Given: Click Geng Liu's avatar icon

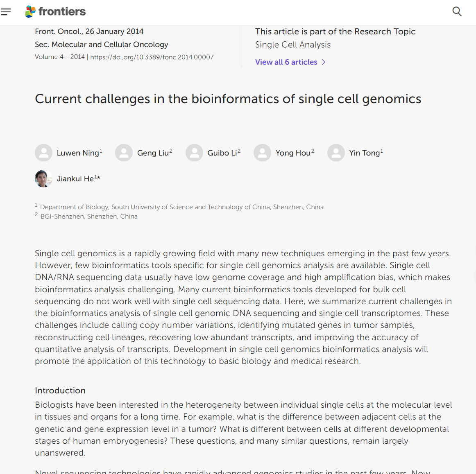Looking at the screenshot, I should pos(124,153).
